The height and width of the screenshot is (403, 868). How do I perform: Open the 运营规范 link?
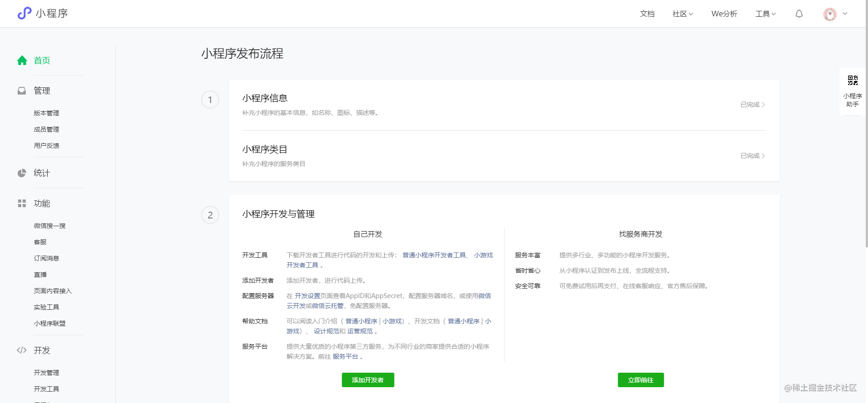[x=360, y=331]
